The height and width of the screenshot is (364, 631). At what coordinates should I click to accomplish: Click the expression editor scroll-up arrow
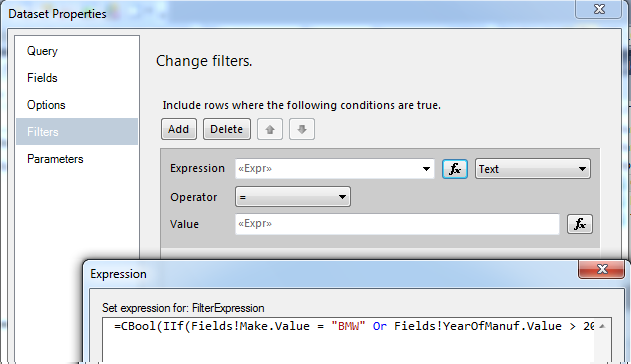click(602, 326)
